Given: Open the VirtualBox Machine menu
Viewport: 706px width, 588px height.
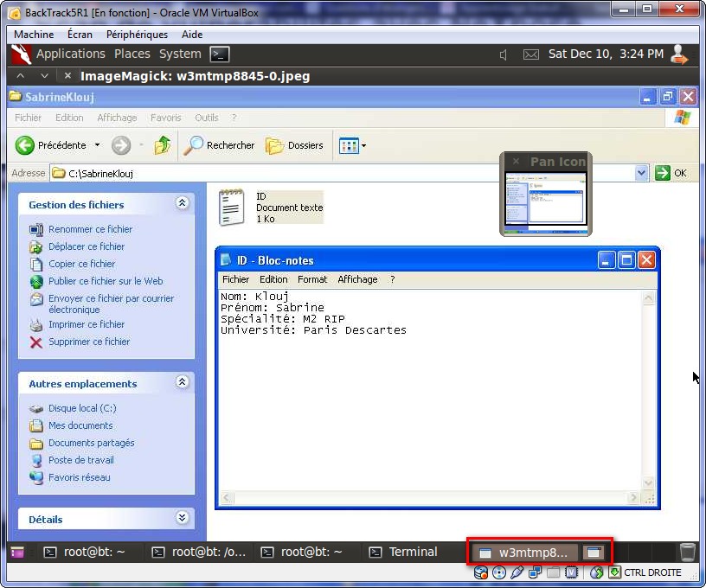Looking at the screenshot, I should pos(34,35).
